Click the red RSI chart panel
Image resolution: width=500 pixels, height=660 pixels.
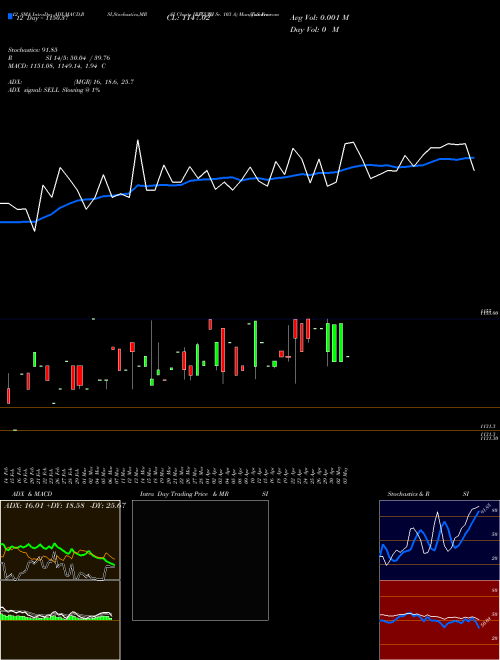click(439, 620)
